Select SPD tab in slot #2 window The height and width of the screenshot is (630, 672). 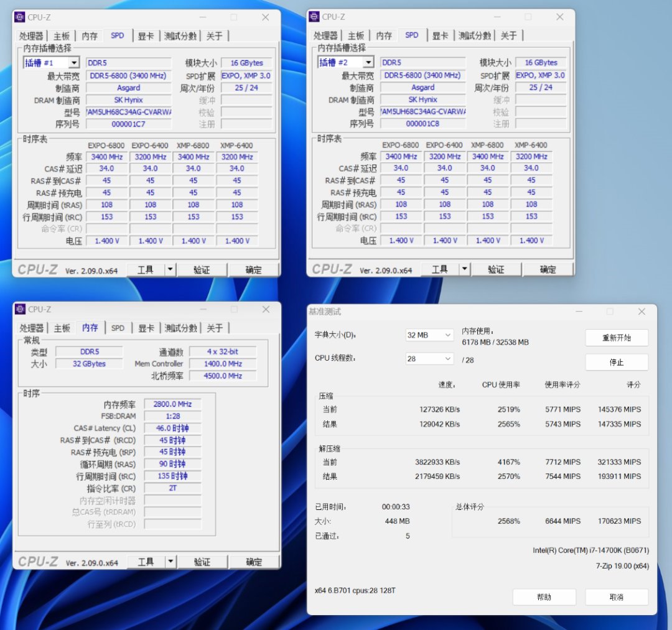coord(412,35)
